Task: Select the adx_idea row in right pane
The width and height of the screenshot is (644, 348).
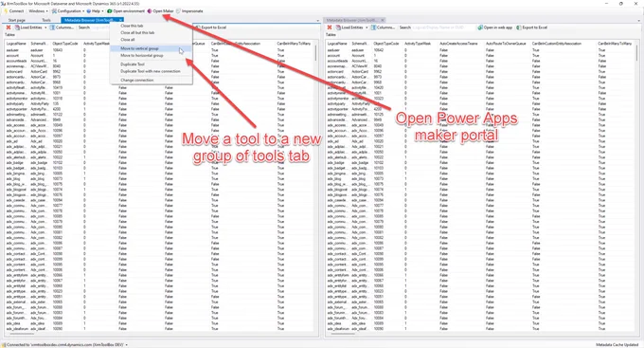Action: click(x=480, y=323)
